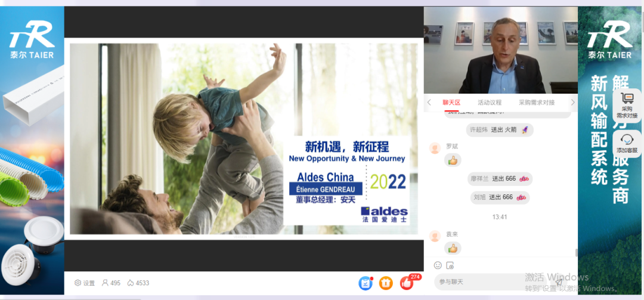Click 罗斌's avatar in chat

click(435, 148)
